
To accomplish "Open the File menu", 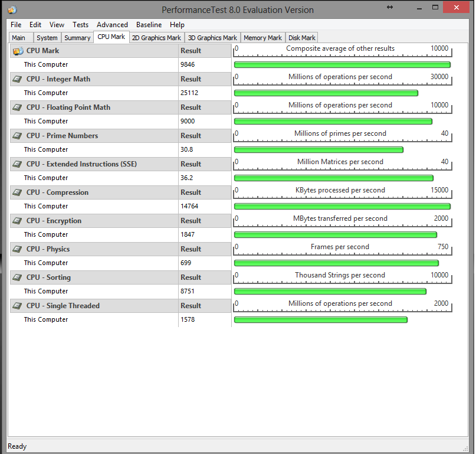I will click(x=16, y=25).
